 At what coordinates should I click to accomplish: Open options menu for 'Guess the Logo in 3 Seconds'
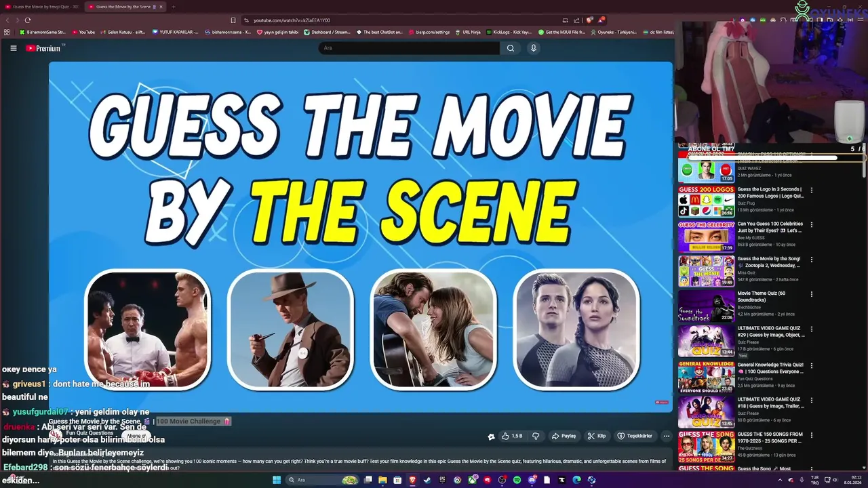tap(812, 190)
